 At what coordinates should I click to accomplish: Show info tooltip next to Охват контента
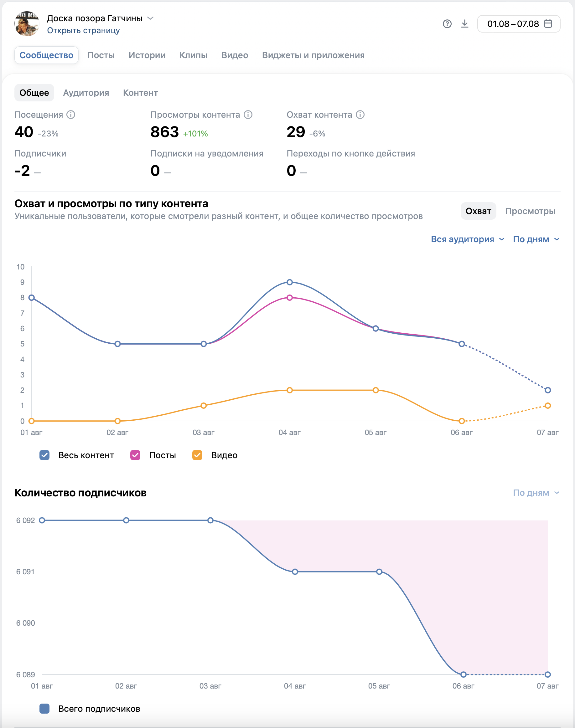click(360, 115)
